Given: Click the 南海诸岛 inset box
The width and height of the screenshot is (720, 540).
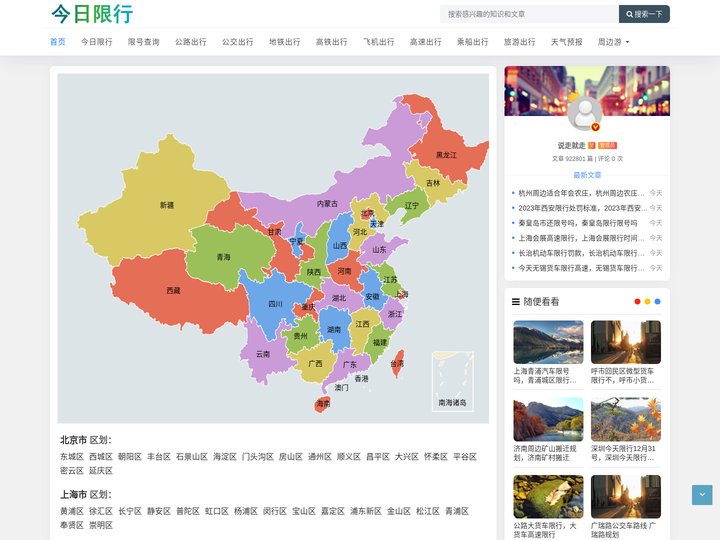Looking at the screenshot, I should [x=452, y=381].
